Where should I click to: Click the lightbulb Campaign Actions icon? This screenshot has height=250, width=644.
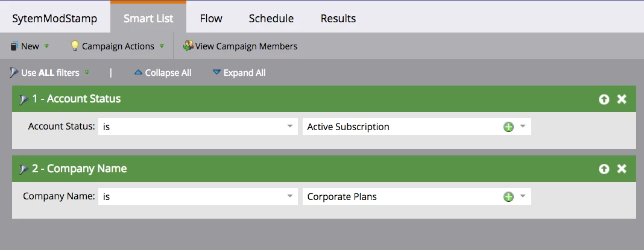75,46
